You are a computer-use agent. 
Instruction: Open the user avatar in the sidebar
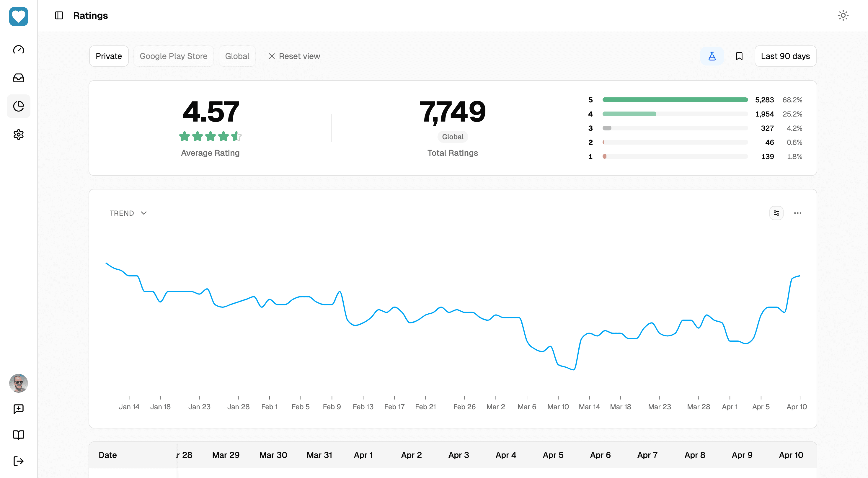[x=19, y=383]
